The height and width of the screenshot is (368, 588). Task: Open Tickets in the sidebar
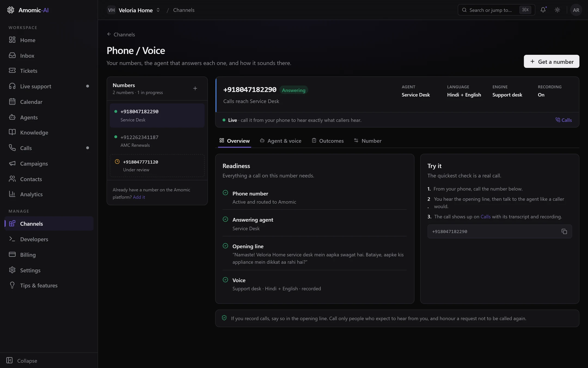click(x=49, y=71)
